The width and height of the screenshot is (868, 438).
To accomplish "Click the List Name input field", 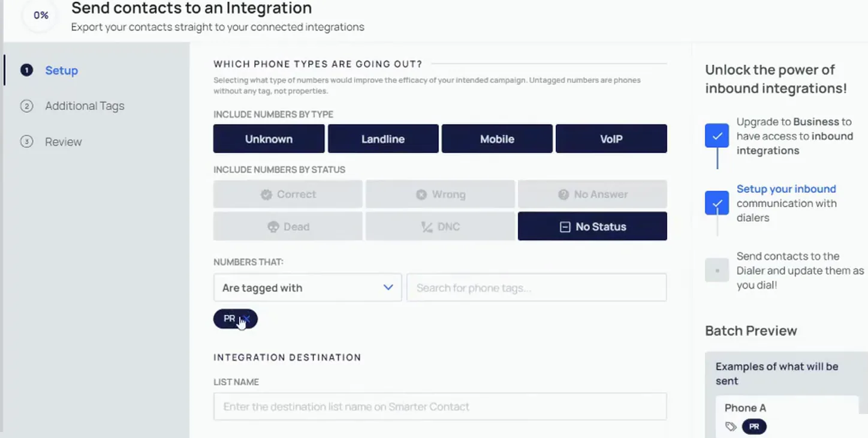I will (x=440, y=406).
